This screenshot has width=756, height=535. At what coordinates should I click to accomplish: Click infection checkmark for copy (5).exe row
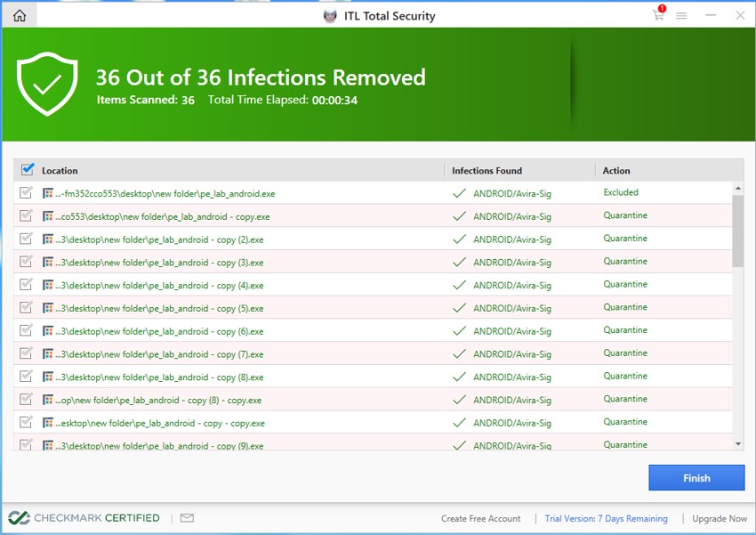pyautogui.click(x=460, y=308)
